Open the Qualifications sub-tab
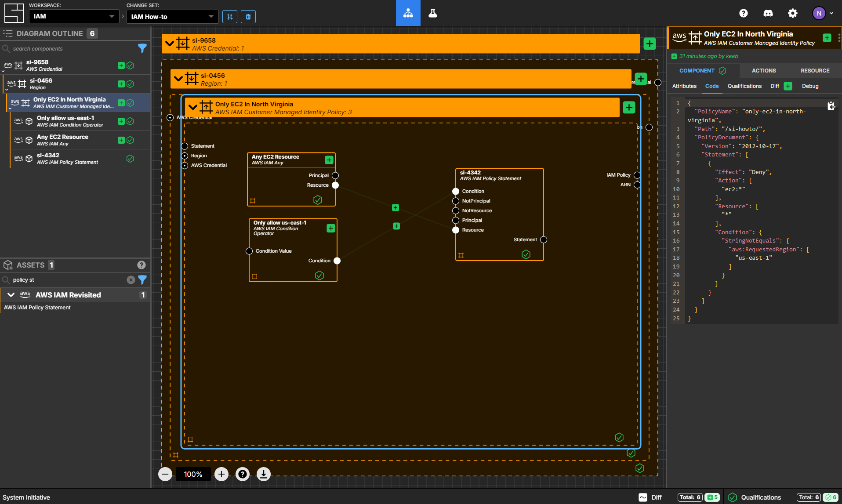Screen dimensions: 842x504 click(x=744, y=86)
